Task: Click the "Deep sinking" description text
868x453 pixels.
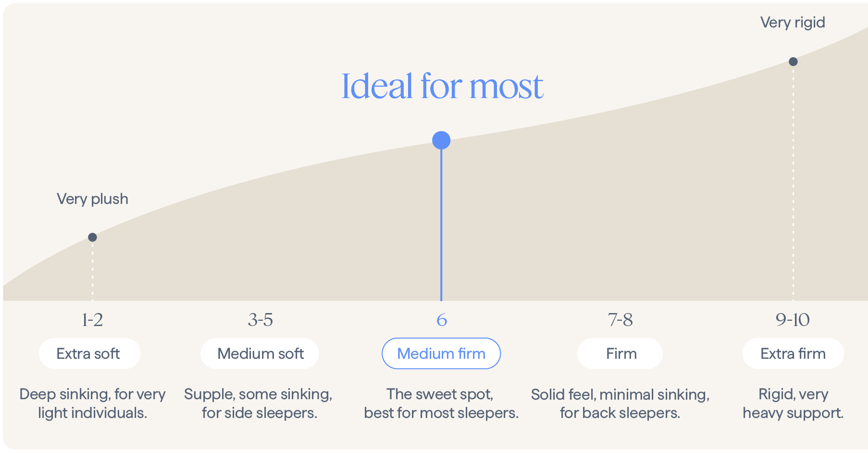Action: pos(92,403)
